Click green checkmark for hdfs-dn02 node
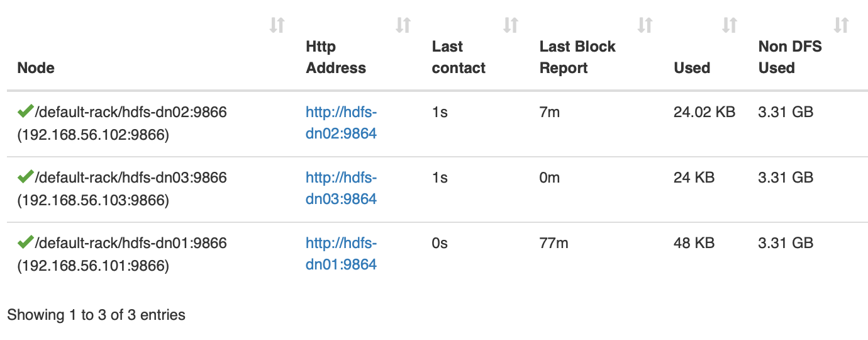 pyautogui.click(x=26, y=112)
